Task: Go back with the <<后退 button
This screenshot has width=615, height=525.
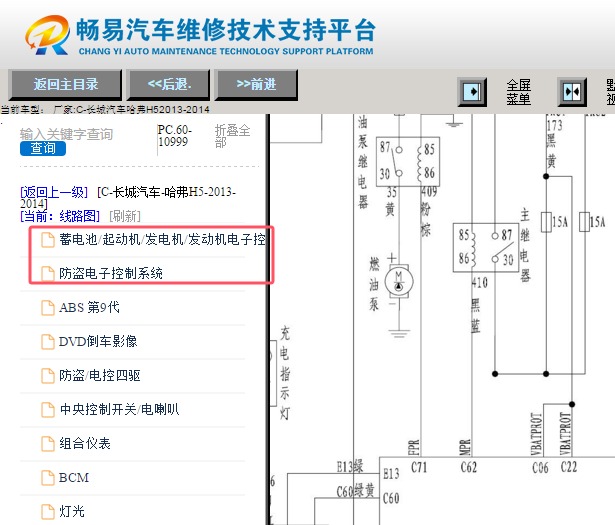Action: pos(169,84)
